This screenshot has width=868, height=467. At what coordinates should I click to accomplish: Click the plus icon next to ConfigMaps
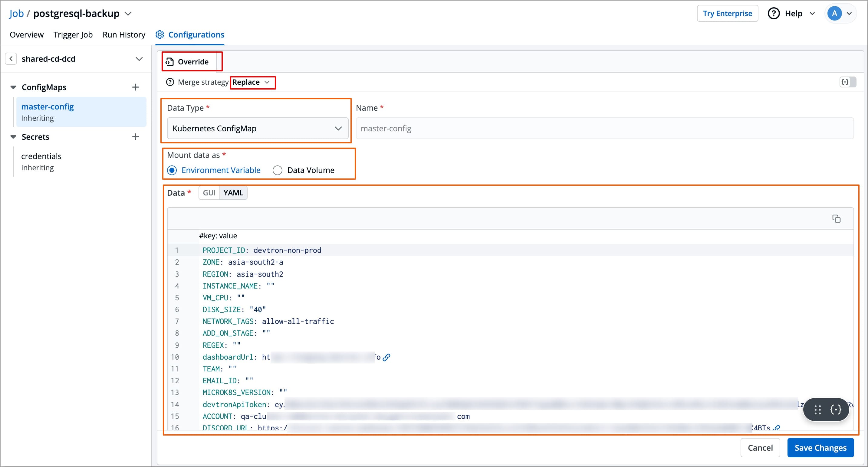point(136,87)
